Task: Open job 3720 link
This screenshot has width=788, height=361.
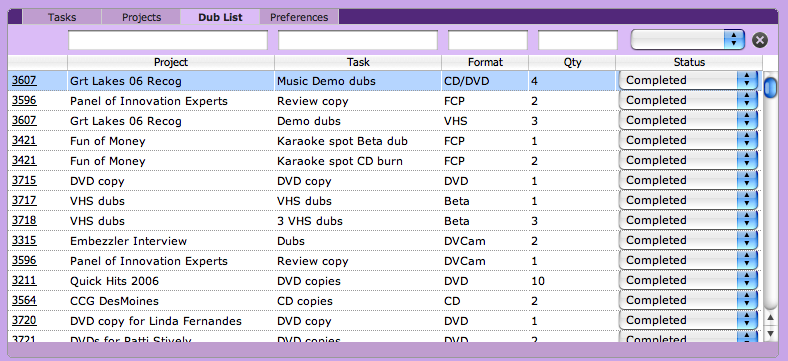Action: click(x=24, y=320)
